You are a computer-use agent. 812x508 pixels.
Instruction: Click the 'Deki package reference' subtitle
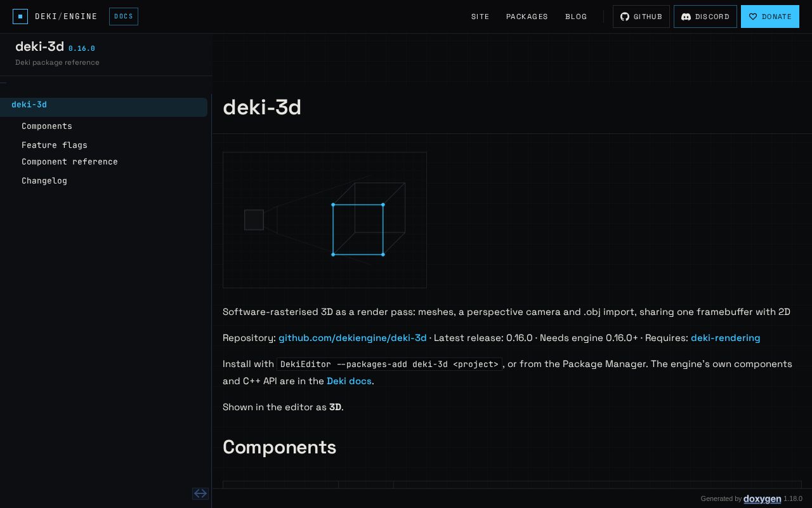[57, 62]
